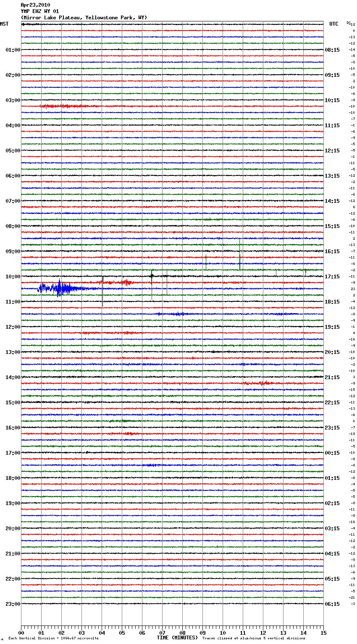Click the "17:15" UTC time label
Screen dimensions: 357x644
coord(332,277)
